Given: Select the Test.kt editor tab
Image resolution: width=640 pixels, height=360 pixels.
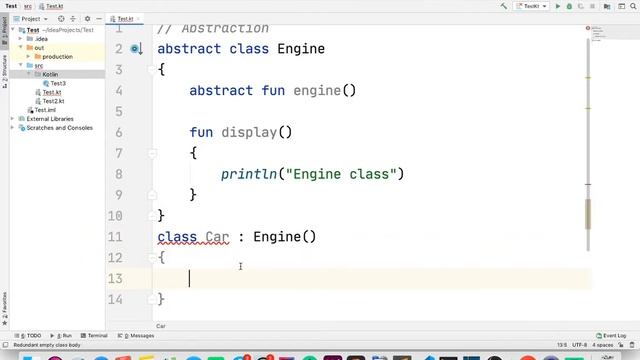Looking at the screenshot, I should (125, 19).
